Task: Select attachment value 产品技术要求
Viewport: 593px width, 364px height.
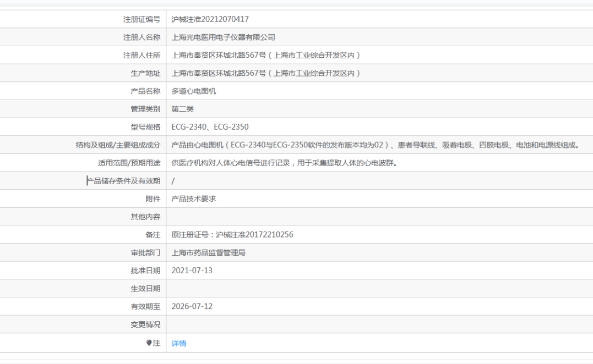Action: [x=194, y=199]
